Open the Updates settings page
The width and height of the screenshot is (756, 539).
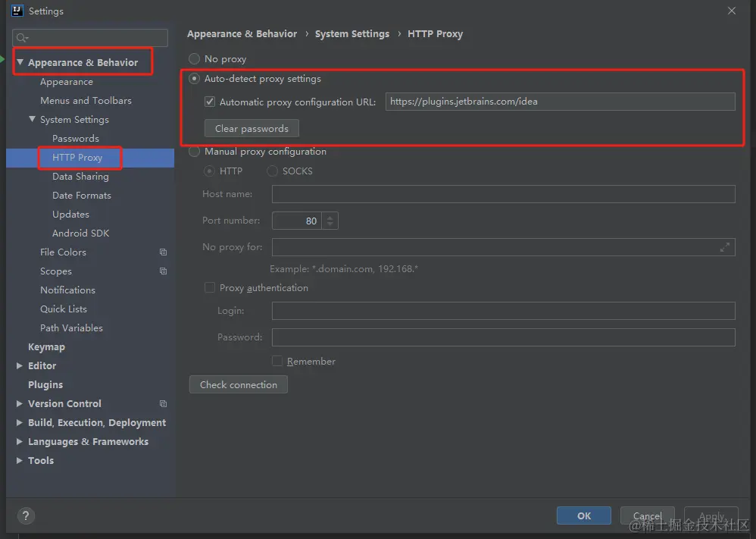(x=71, y=215)
